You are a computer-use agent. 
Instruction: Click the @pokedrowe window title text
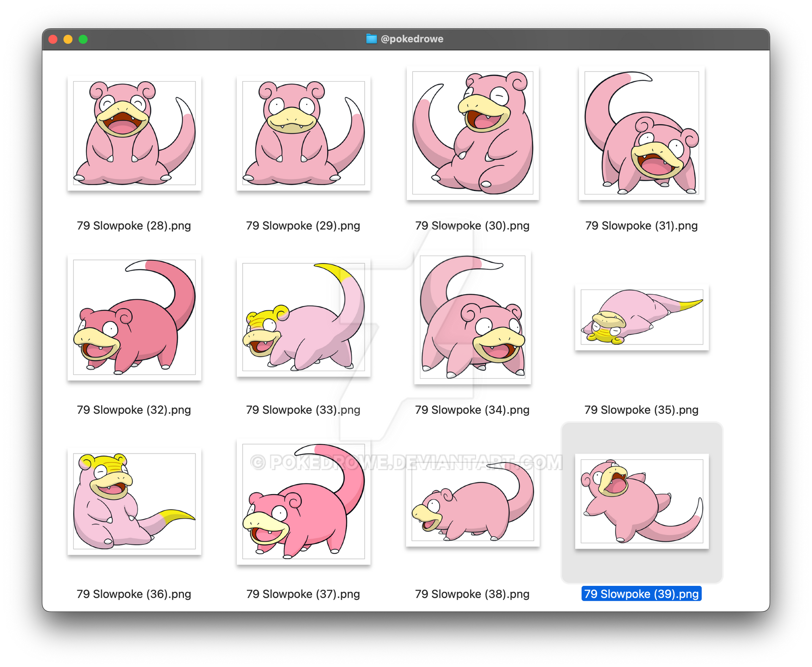(x=412, y=39)
